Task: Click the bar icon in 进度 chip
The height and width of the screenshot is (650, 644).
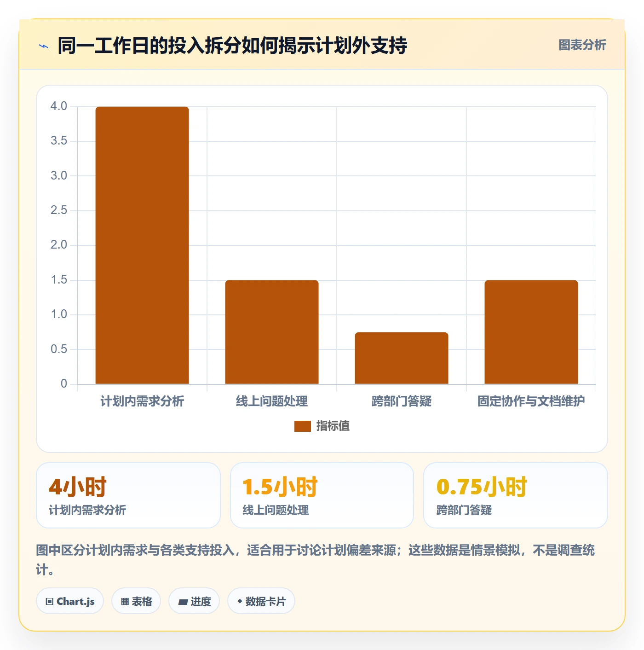Action: tap(183, 602)
